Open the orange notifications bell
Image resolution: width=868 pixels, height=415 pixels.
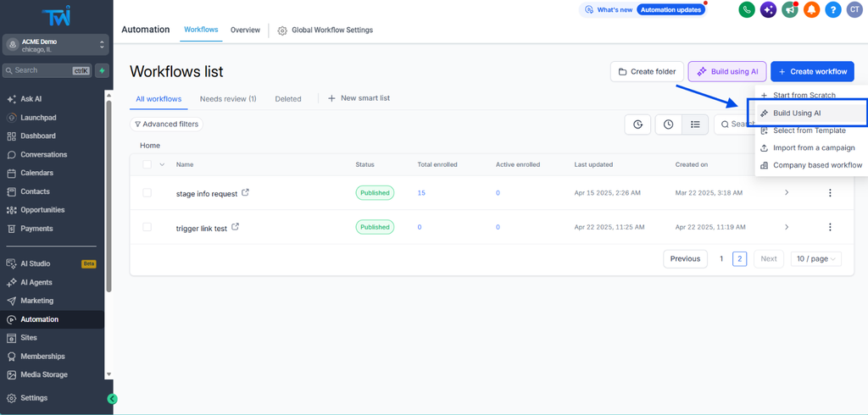click(811, 9)
